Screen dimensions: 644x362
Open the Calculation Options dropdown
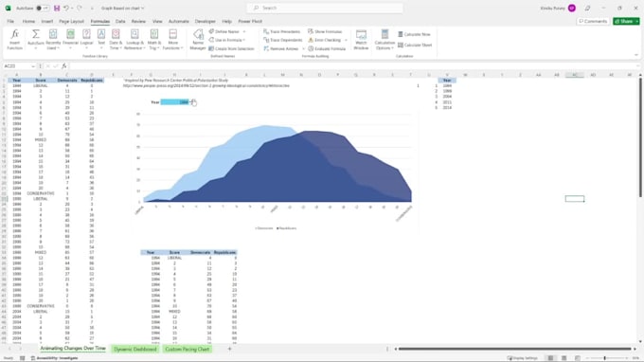pyautogui.click(x=385, y=40)
